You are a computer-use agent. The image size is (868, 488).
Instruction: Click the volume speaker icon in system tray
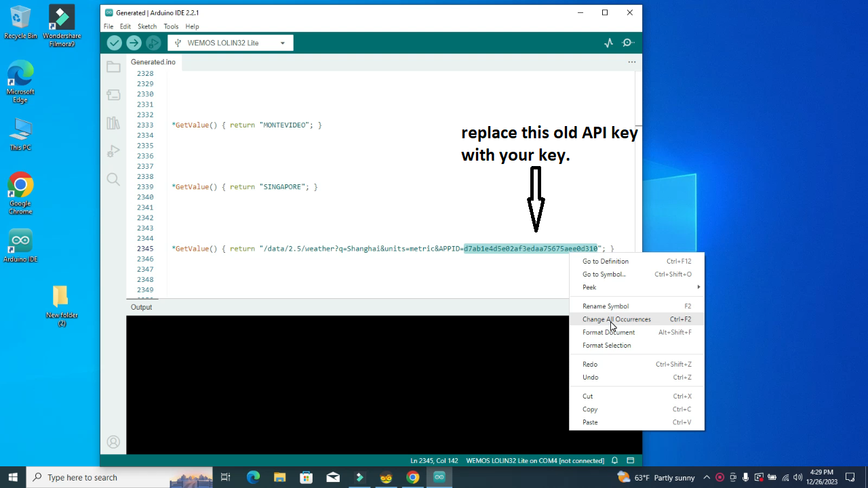(x=797, y=477)
